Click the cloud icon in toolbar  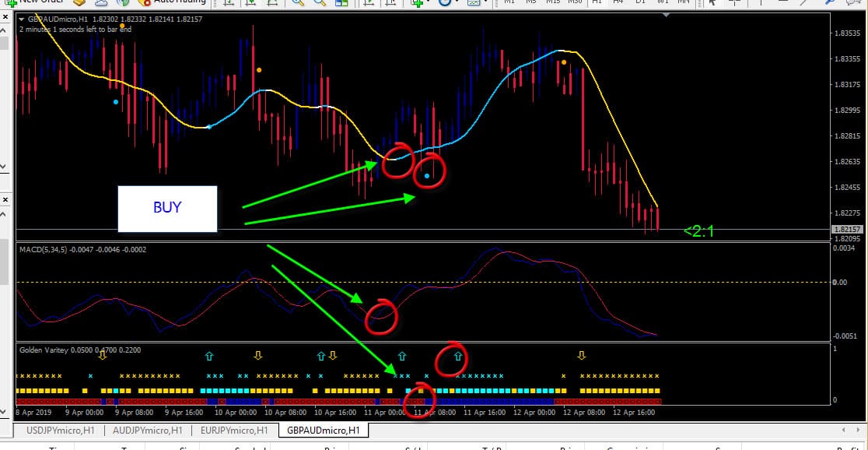point(101,2)
